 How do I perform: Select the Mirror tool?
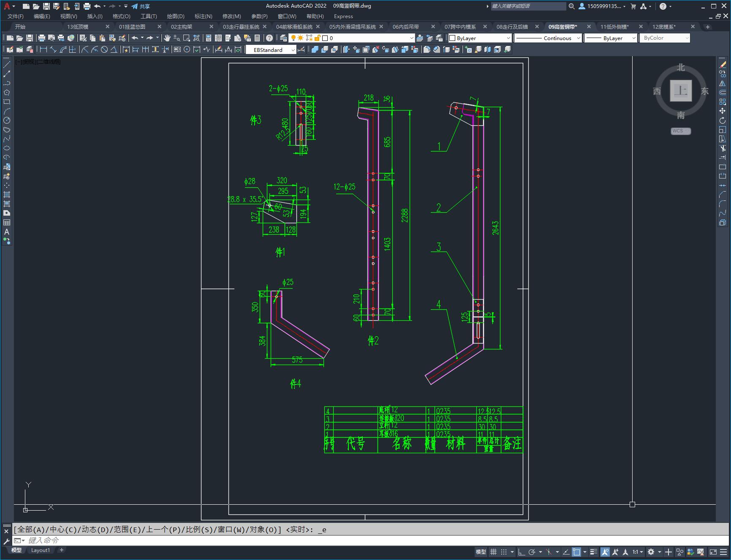[723, 83]
